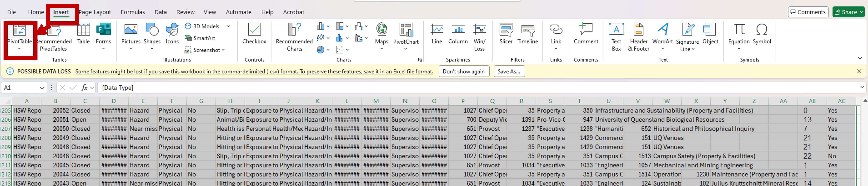This screenshot has height=186, width=868.
Task: Click the insert function fx button
Action: [84, 87]
